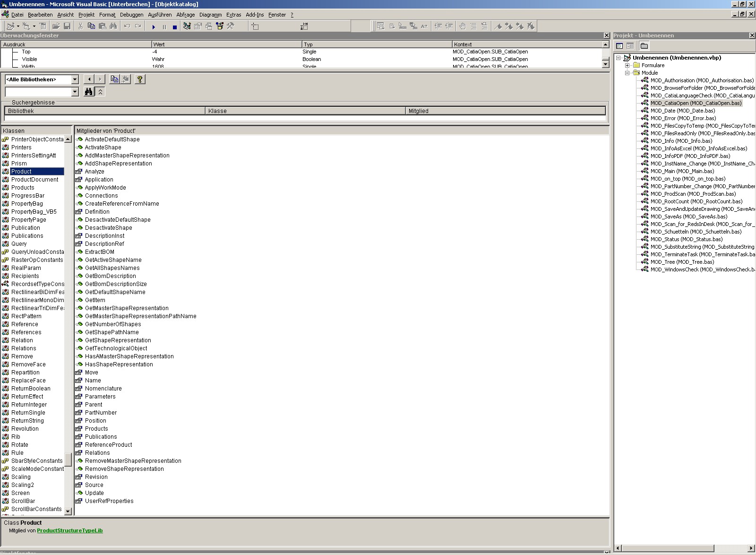Click the yellow question mark Help icon

coord(140,79)
